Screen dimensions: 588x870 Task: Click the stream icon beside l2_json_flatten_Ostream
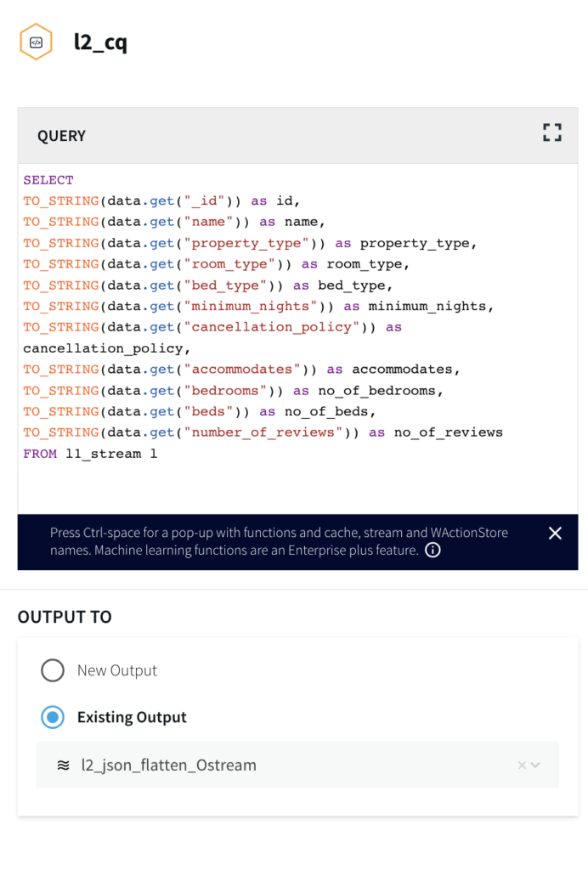(x=63, y=765)
